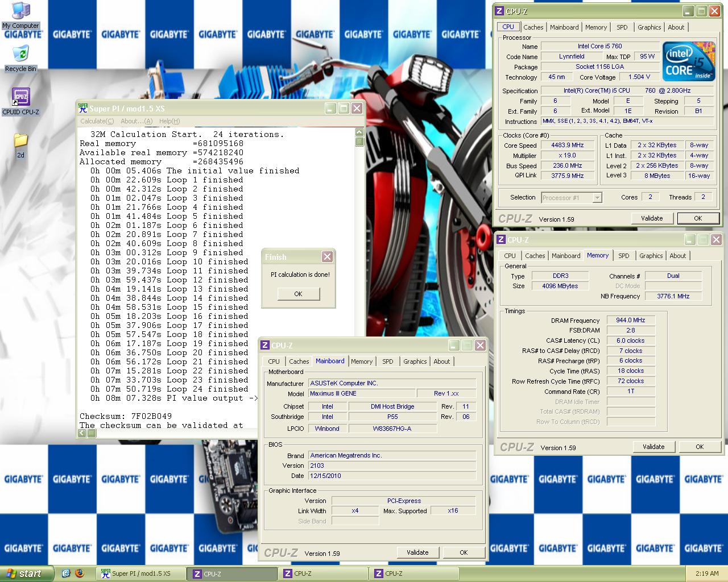Screen dimensions: 728x582
Task: Click the Southbridge P55 field
Action: (x=392, y=417)
